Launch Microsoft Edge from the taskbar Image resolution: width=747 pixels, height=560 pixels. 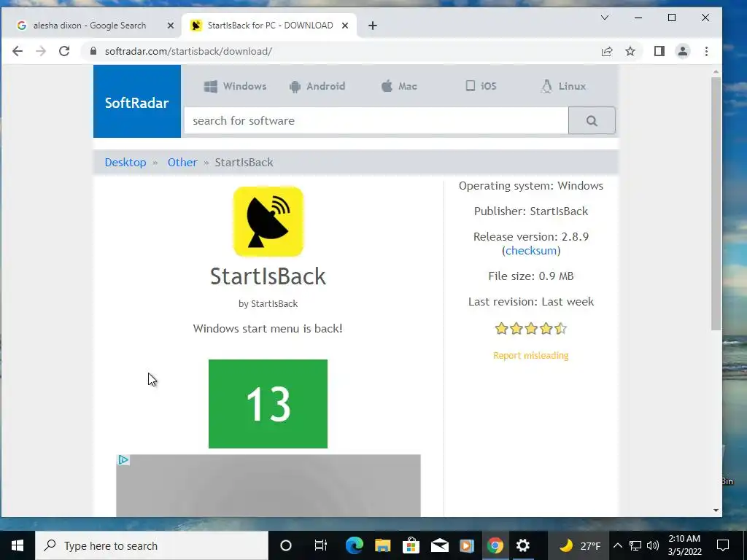354,545
